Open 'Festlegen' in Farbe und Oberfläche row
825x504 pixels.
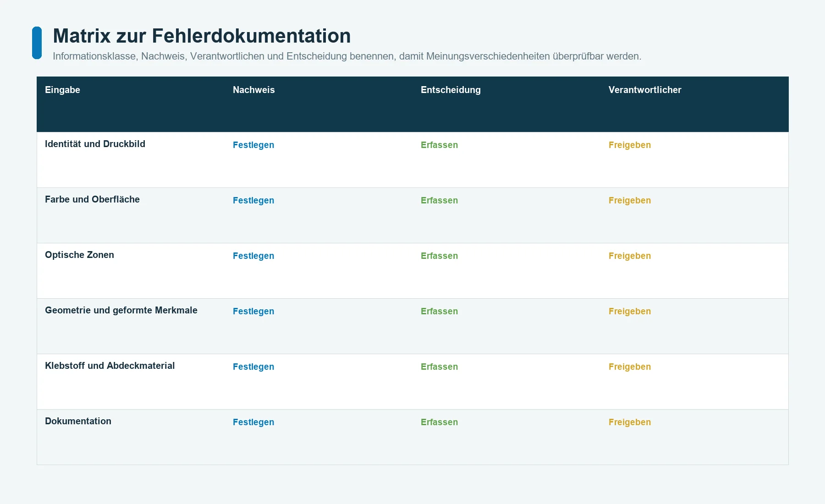tap(253, 200)
